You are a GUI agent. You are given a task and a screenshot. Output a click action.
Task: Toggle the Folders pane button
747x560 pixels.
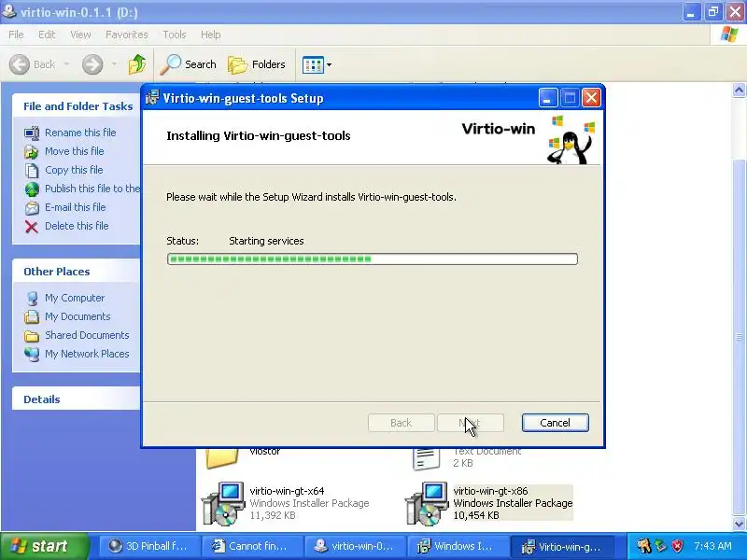click(x=257, y=64)
